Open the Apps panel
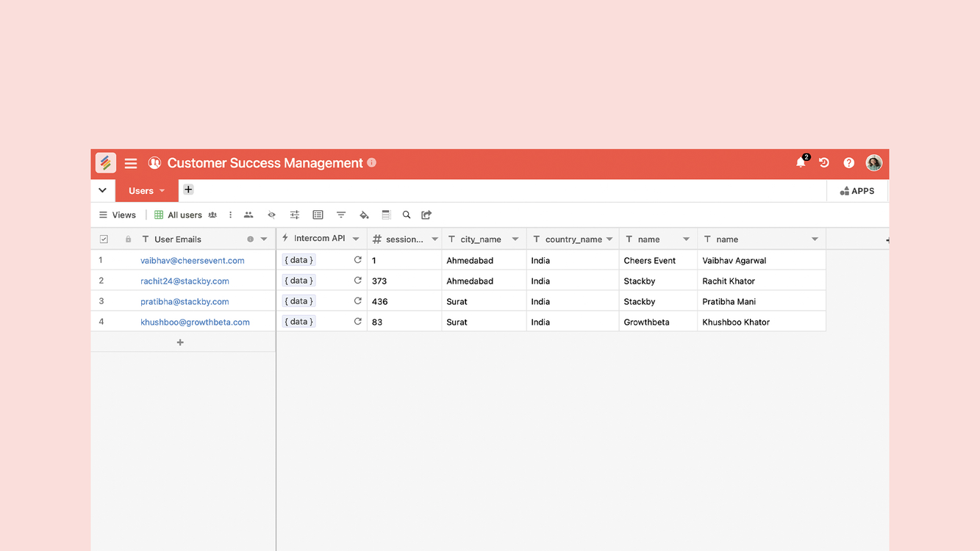 coord(857,191)
